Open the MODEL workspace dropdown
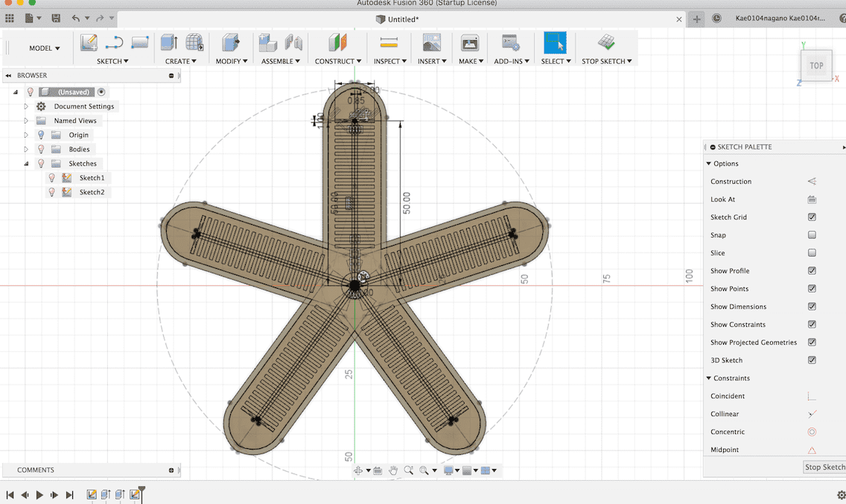Image resolution: width=846 pixels, height=504 pixels. [x=45, y=48]
